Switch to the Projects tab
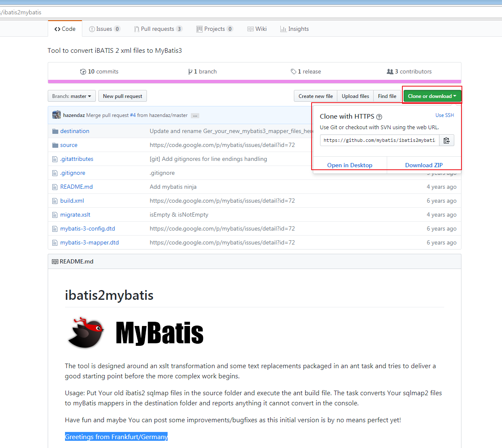502x448 pixels. pyautogui.click(x=214, y=29)
